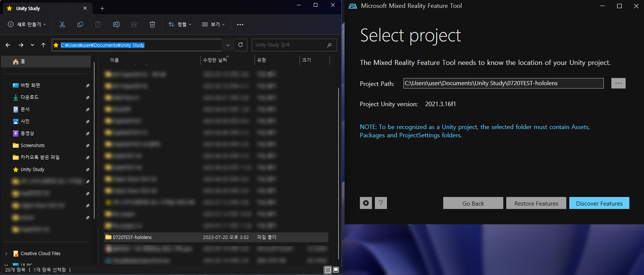
Task: Open settings gear in Mixed Reality Feature Tool
Action: (366, 203)
